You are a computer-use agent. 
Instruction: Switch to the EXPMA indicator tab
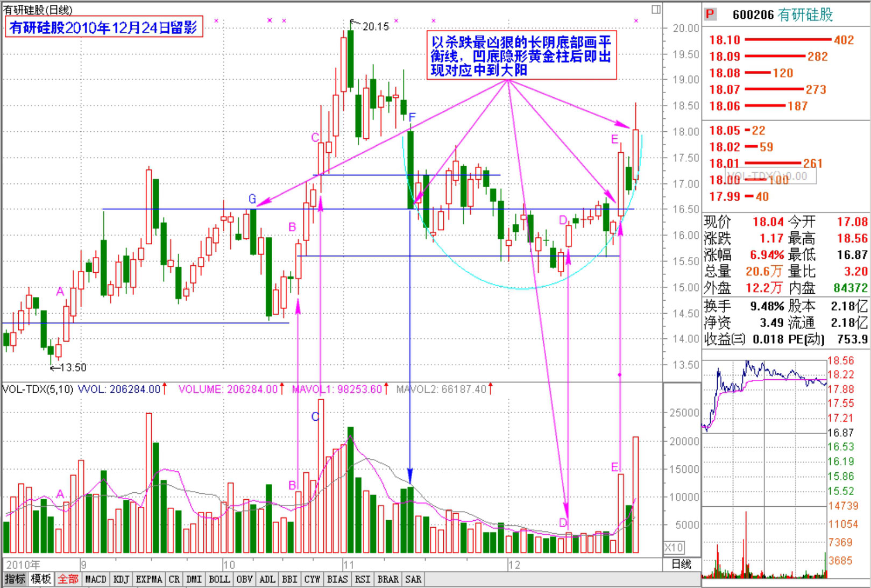coord(148,579)
